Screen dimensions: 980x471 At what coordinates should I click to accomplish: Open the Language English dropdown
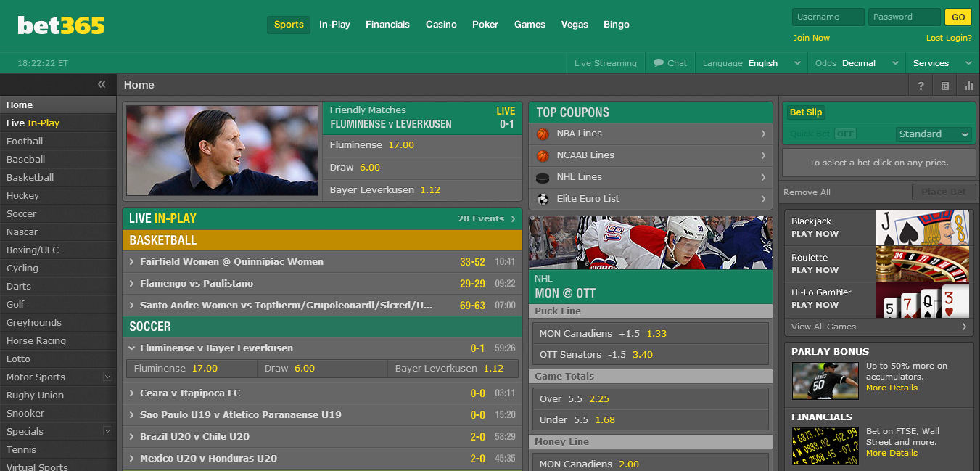point(752,63)
